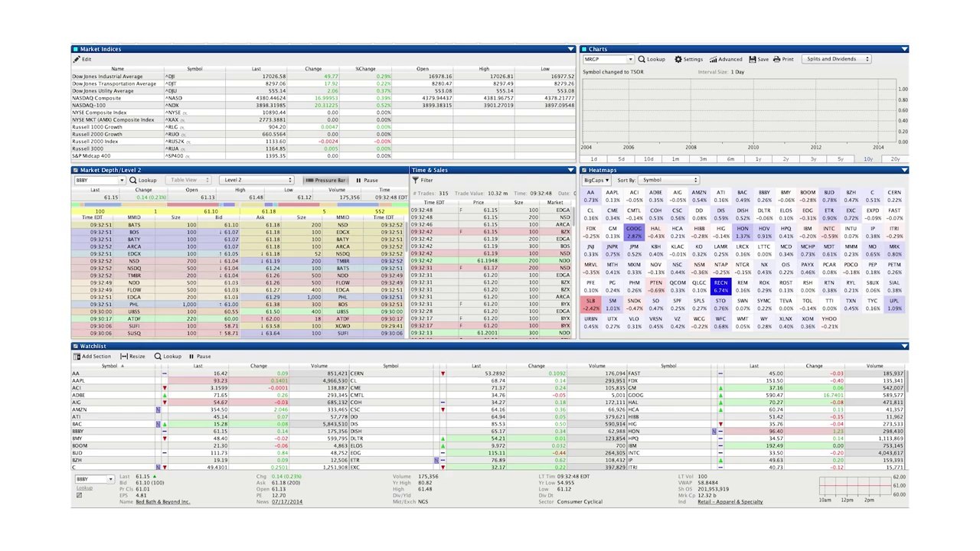
Task: Open the BigCaps heatmap dropdown
Action: point(596,181)
